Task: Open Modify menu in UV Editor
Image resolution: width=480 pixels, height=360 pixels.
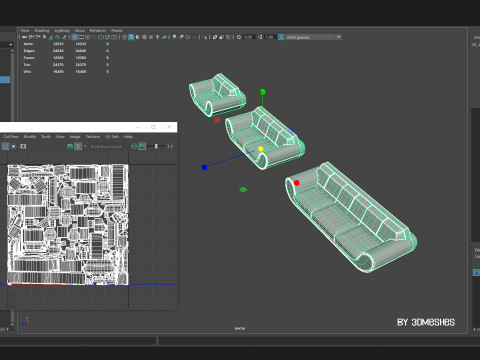Action: (30, 137)
